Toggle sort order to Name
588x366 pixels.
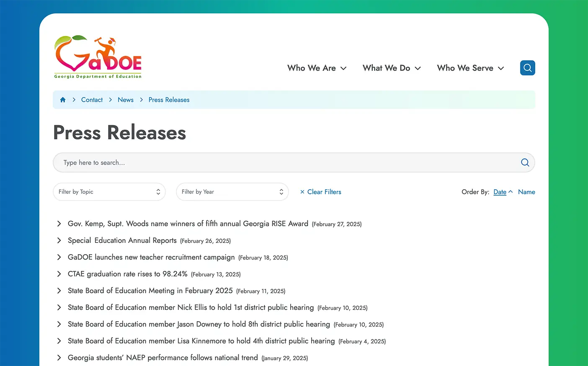[526, 192]
